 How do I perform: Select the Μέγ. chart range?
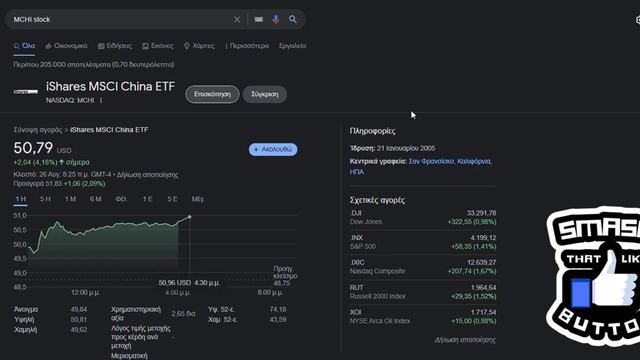(x=198, y=199)
